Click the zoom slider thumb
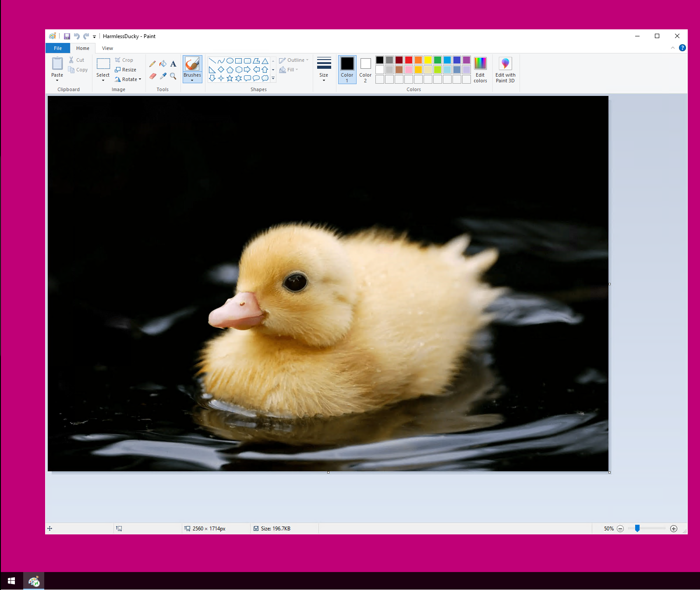The width and height of the screenshot is (700, 590). [637, 529]
